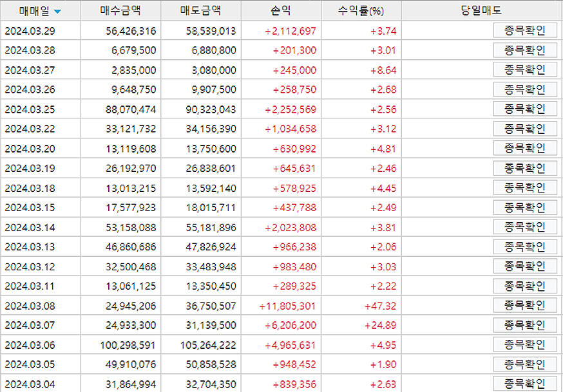Click return rate +24.89
Screen dimensions: 563x392
point(380,325)
